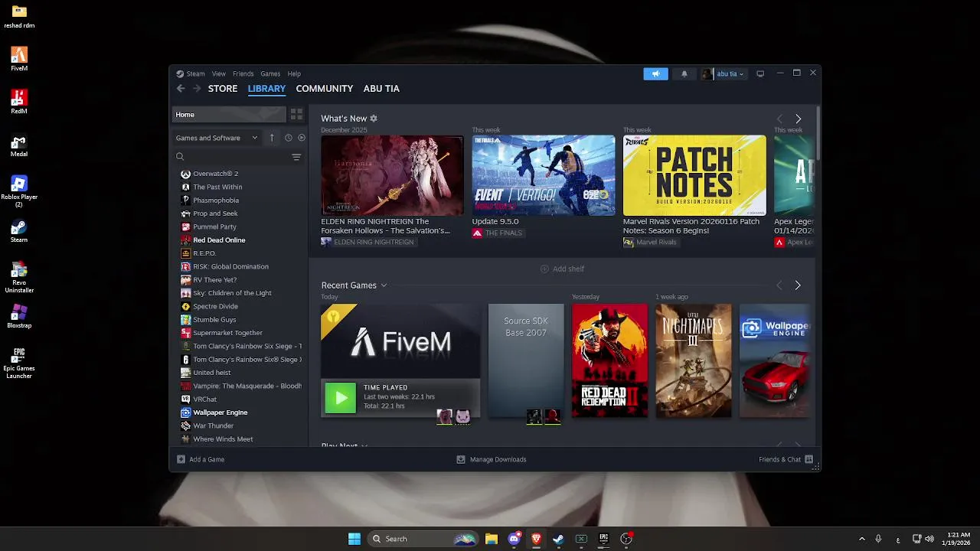Click the library search field
980x551 pixels.
point(230,157)
